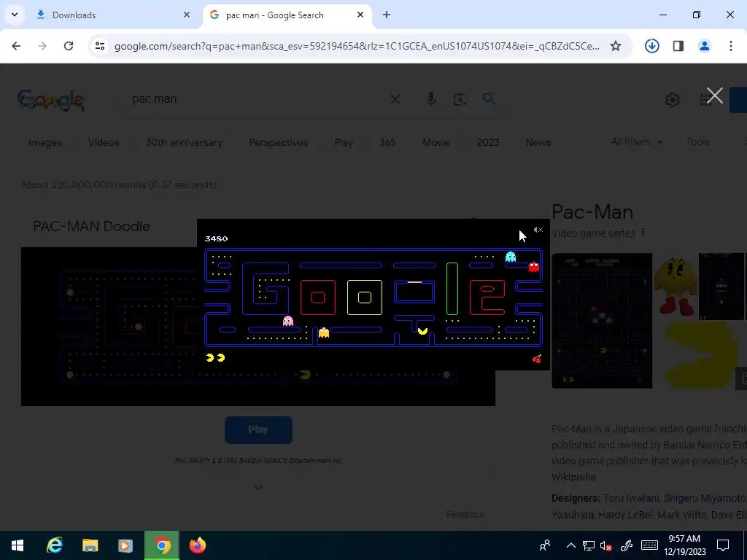Bookmark this page with the star icon
The height and width of the screenshot is (560, 747).
tap(616, 46)
